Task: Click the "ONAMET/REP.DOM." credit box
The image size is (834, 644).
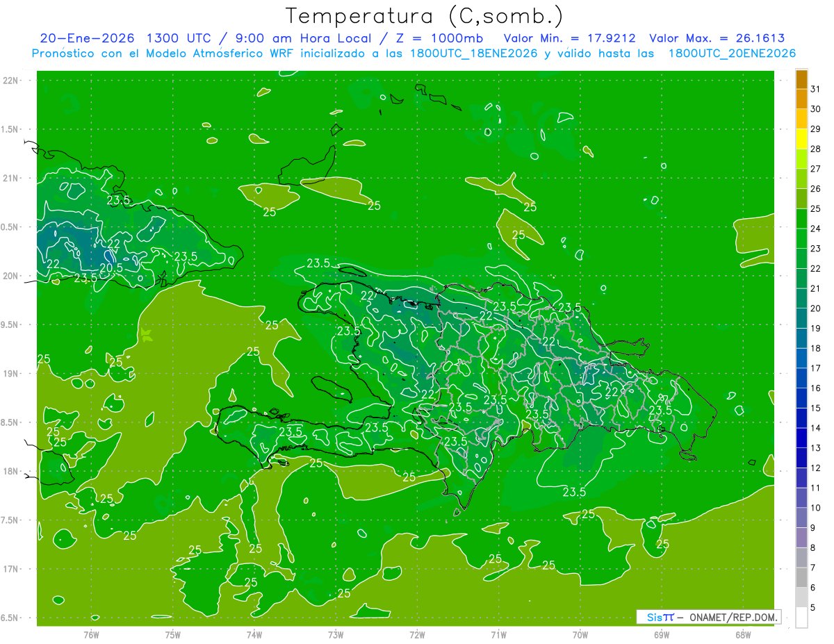Action: pyautogui.click(x=708, y=617)
